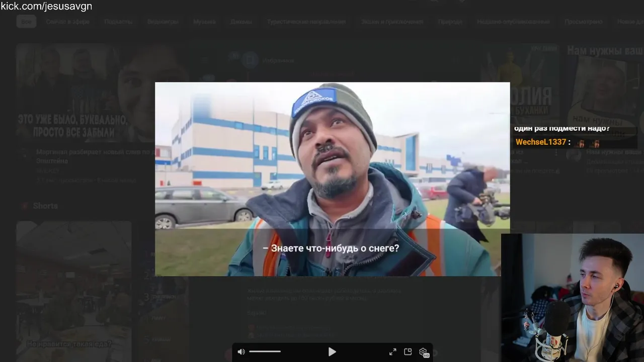Select the 'Подкасты' filter chip
The image size is (644, 362).
[x=119, y=22]
